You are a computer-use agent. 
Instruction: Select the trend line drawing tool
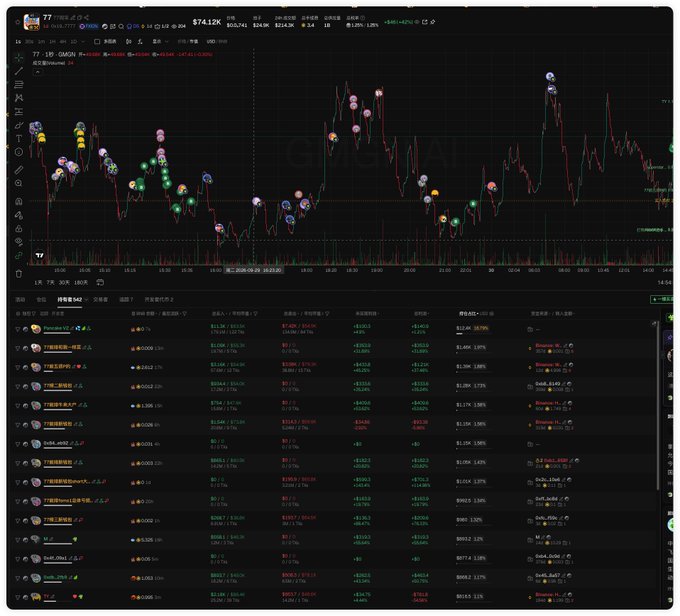(19, 71)
